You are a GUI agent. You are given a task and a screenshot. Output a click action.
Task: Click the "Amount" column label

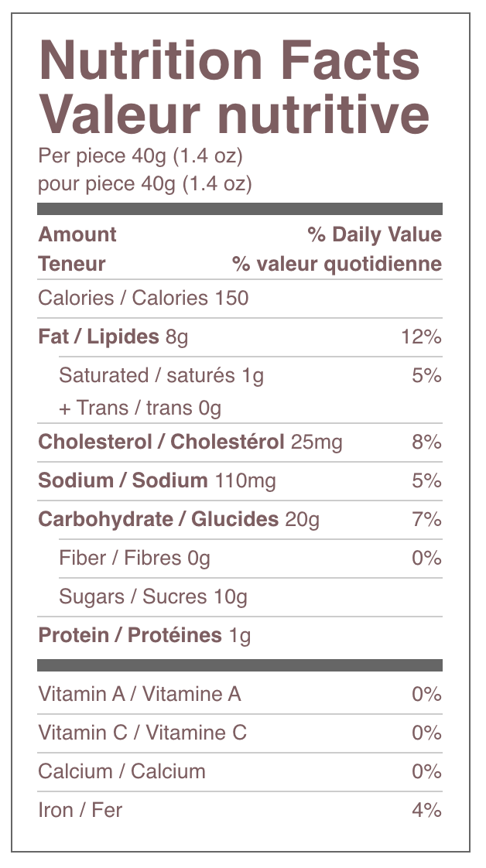coord(77,234)
